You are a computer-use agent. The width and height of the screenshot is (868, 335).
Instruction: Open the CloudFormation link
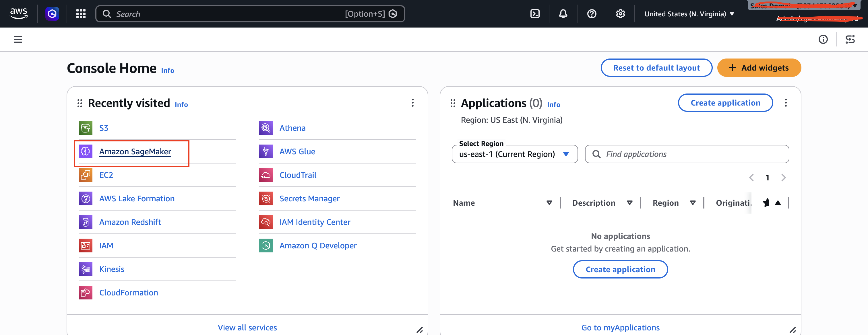[x=128, y=293]
